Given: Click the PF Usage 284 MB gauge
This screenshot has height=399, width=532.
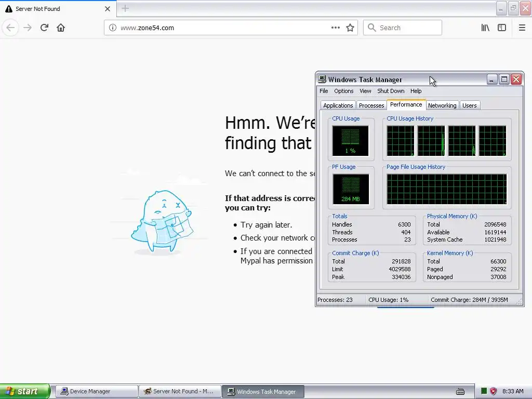Looking at the screenshot, I should click(351, 189).
